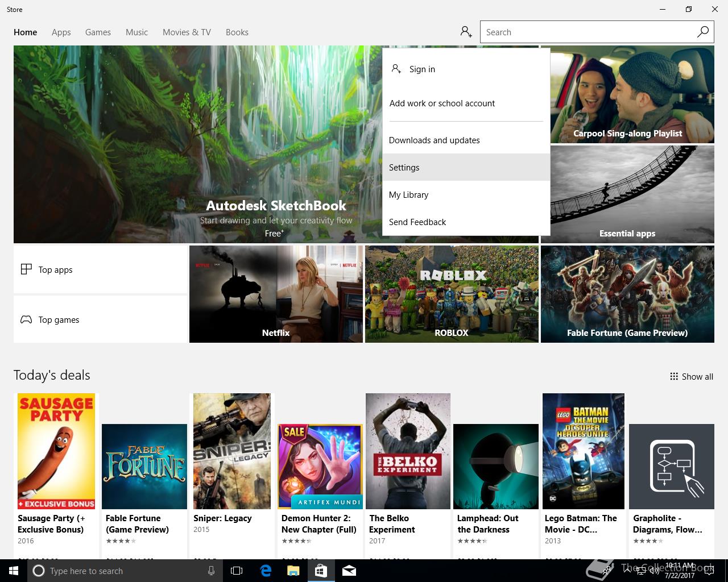Switch to the Home tab
Image resolution: width=728 pixels, height=582 pixels.
[26, 32]
